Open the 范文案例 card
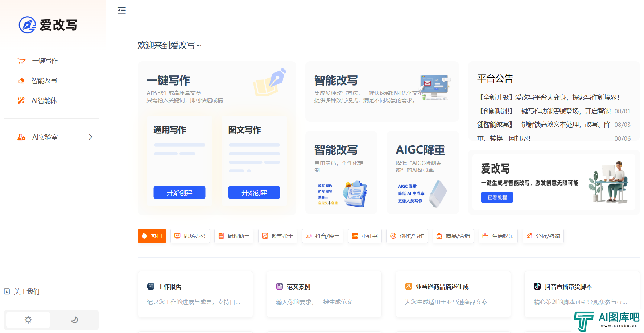 tap(324, 294)
